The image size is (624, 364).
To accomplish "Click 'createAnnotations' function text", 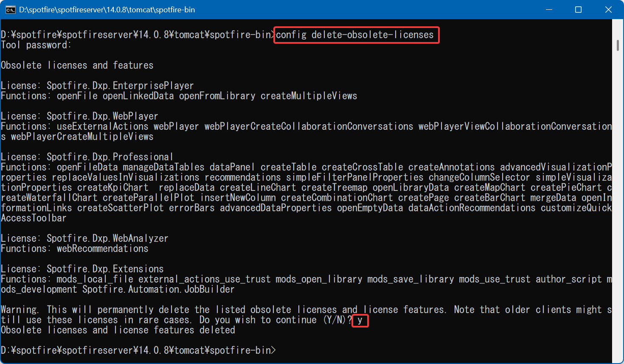I will 452,167.
